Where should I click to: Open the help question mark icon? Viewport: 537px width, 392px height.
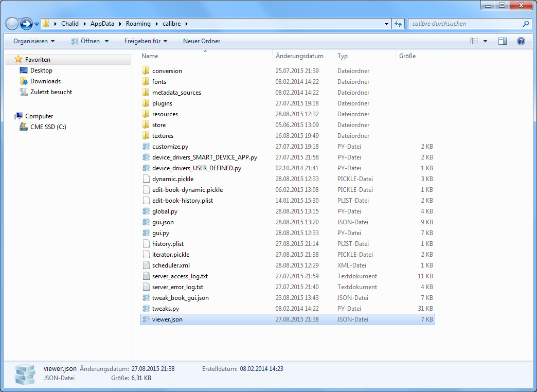tap(521, 41)
